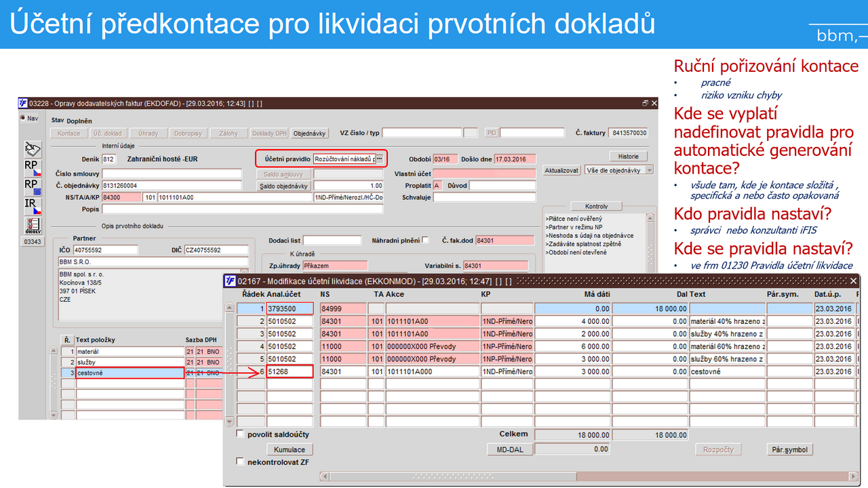Click the Důvod input field
Viewport: 868px width, 488px height.
point(502,186)
